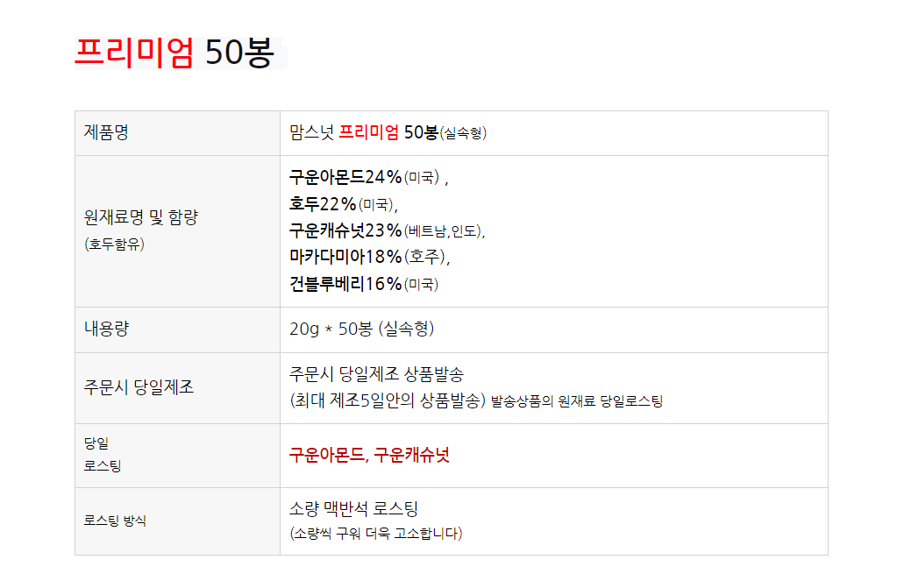Click product name 맘스넛 프리미엄 50봉
This screenshot has height=588, width=904.
pos(388,133)
